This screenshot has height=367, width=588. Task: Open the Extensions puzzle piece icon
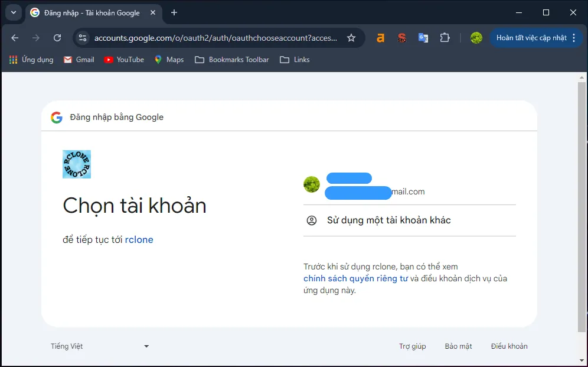click(x=445, y=37)
